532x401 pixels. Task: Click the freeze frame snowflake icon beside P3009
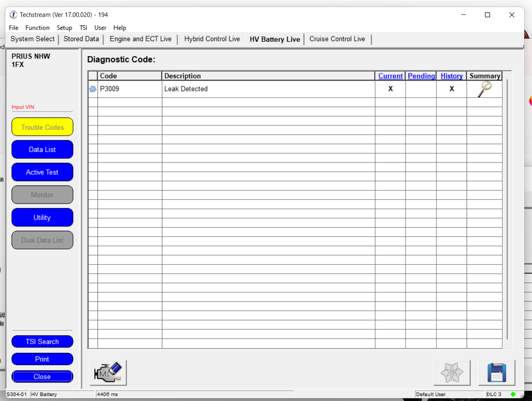[93, 89]
